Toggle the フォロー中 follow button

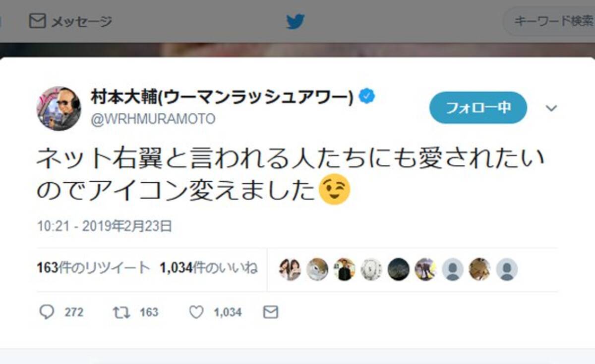[478, 107]
